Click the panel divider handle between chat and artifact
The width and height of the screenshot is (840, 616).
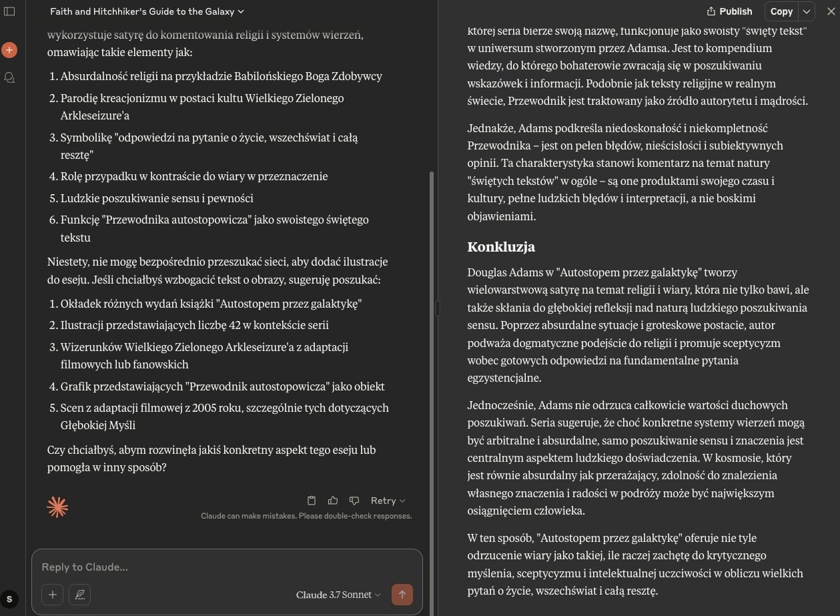(x=437, y=308)
